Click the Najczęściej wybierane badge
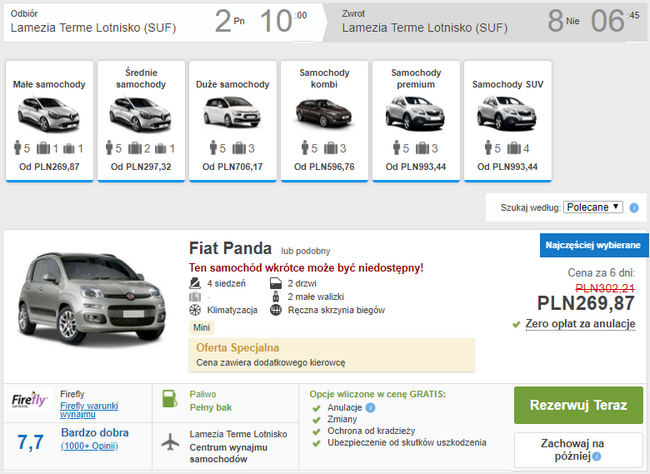 coord(594,245)
